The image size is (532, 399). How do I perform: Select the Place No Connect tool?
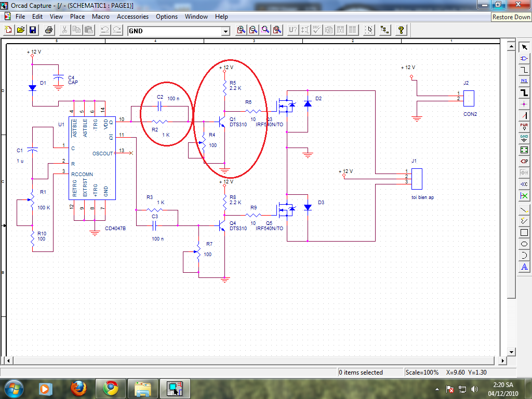tap(524, 195)
